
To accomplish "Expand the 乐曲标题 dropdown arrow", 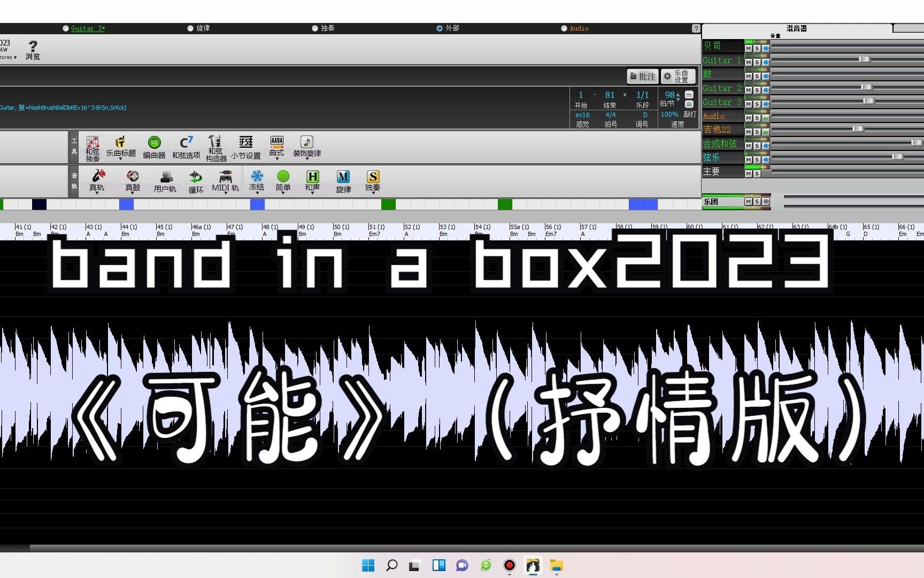I will [x=120, y=158].
